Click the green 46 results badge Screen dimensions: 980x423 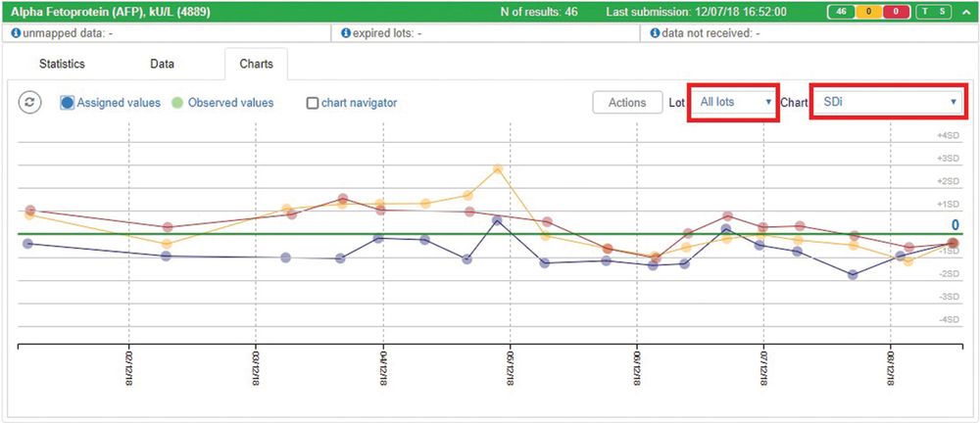(x=841, y=11)
